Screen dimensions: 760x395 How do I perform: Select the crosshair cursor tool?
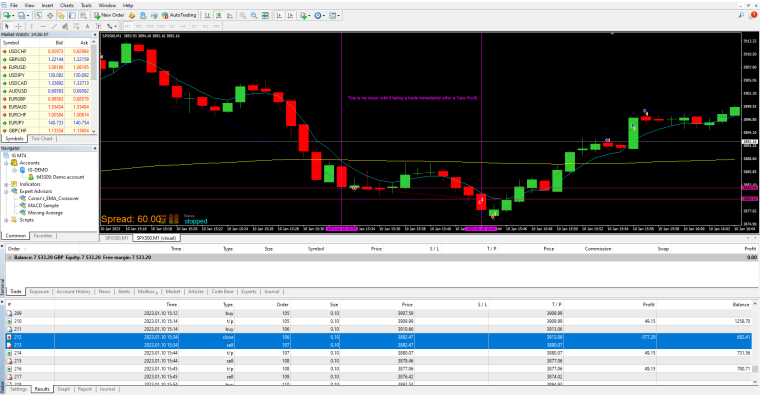(x=18, y=26)
